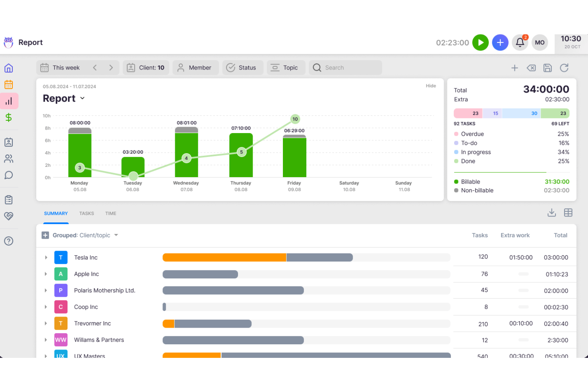This screenshot has height=392, width=588.
Task: Start the timer with the green play button
Action: tap(480, 42)
